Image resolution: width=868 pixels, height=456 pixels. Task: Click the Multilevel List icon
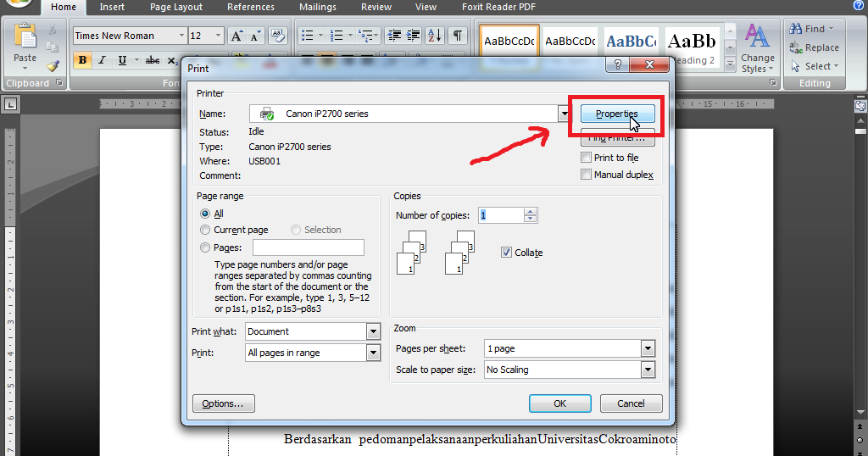[x=364, y=36]
